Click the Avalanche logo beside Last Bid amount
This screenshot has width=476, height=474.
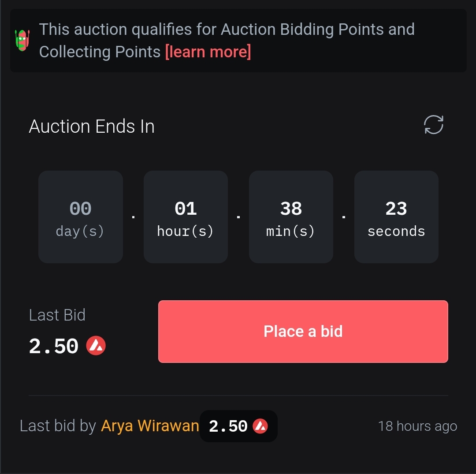click(x=96, y=346)
